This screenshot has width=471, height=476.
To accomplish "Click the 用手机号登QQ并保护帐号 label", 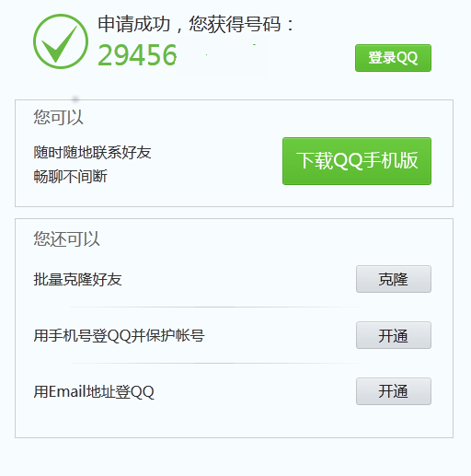I will coord(119,335).
